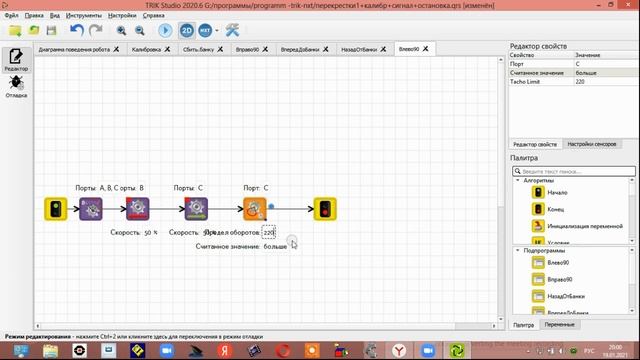Pick the НазадОтБанки subprogram in palette
This screenshot has height=360, width=640.
click(558, 296)
